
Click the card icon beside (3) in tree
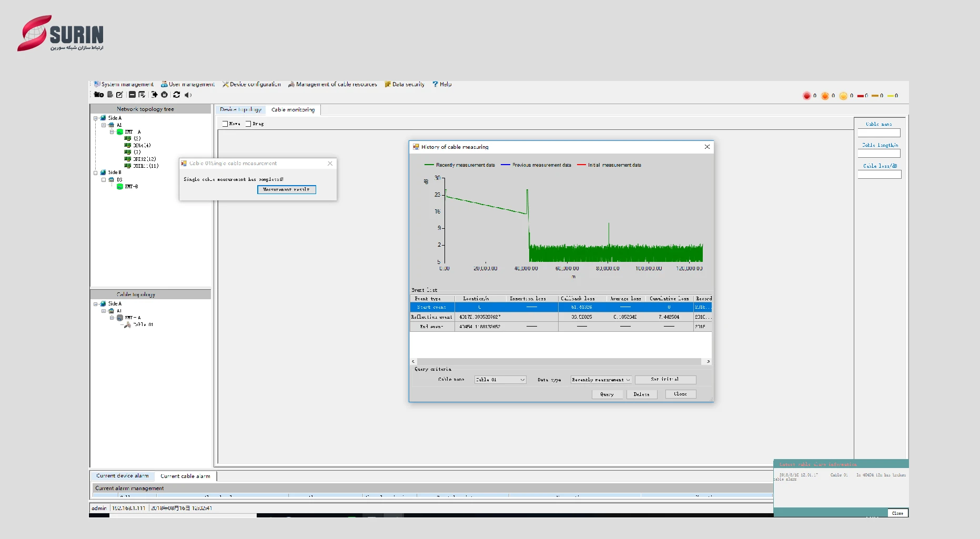point(128,138)
